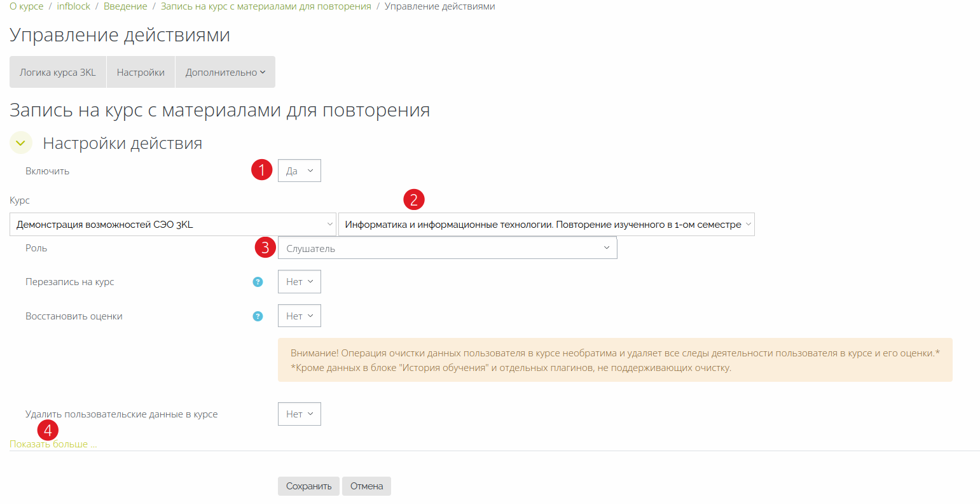This screenshot has width=980, height=504.
Task: Open the Информатика course selection dropdown
Action: click(546, 225)
